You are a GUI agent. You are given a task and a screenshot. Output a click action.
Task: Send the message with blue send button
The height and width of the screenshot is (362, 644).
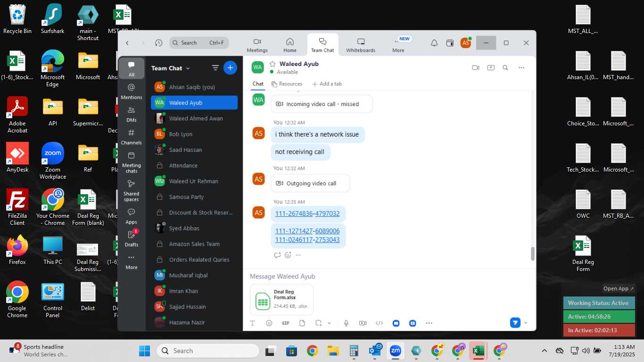(x=515, y=323)
